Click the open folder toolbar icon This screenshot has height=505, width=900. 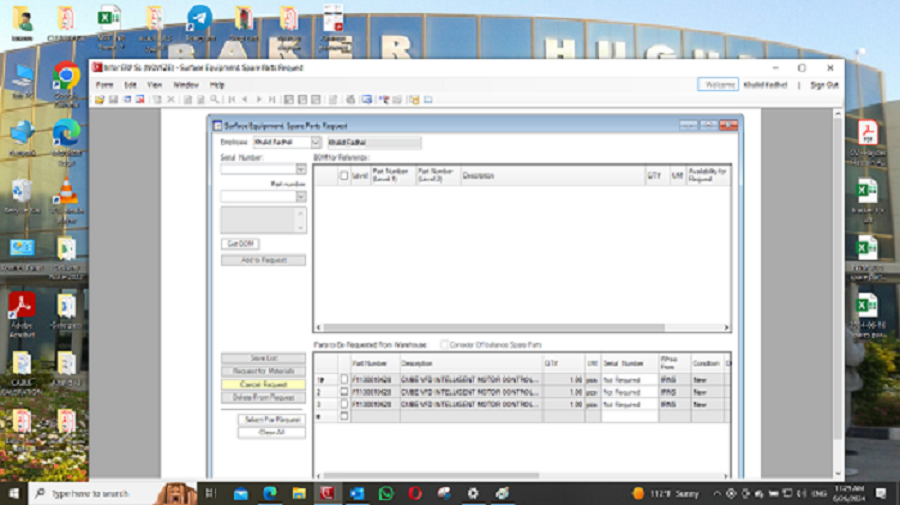point(100,100)
